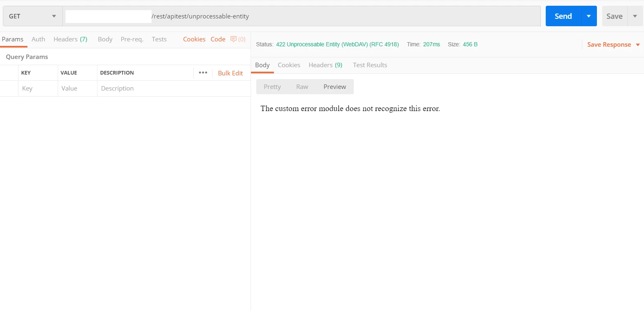This screenshot has height=311, width=644.
Task: Click the custom error module message text
Action: [350, 109]
